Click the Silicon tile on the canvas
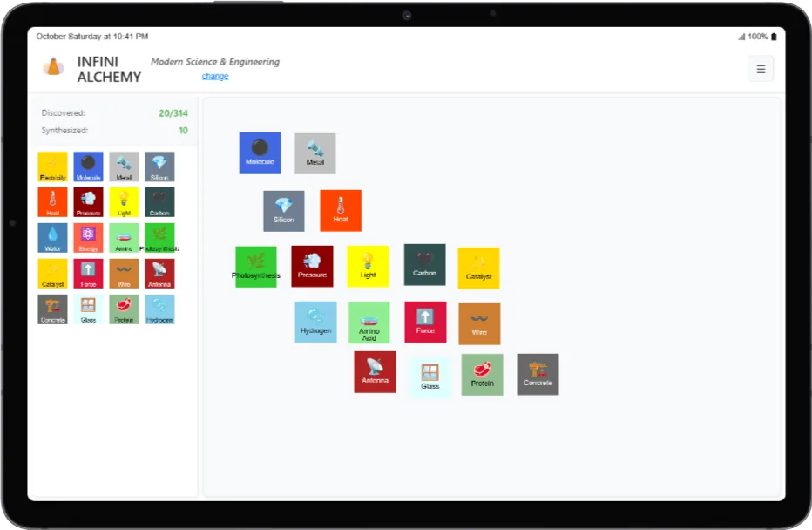812x530 pixels. [x=284, y=211]
